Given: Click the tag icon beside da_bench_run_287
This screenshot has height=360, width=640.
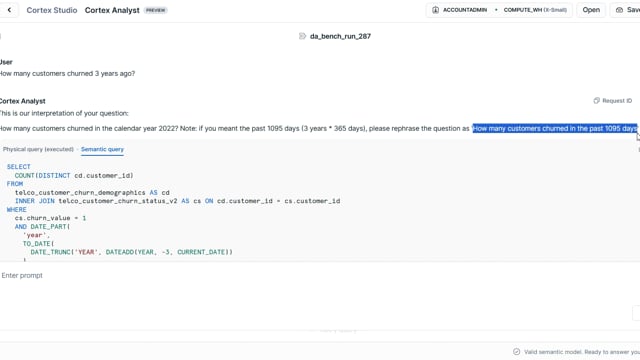Looking at the screenshot, I should [302, 36].
